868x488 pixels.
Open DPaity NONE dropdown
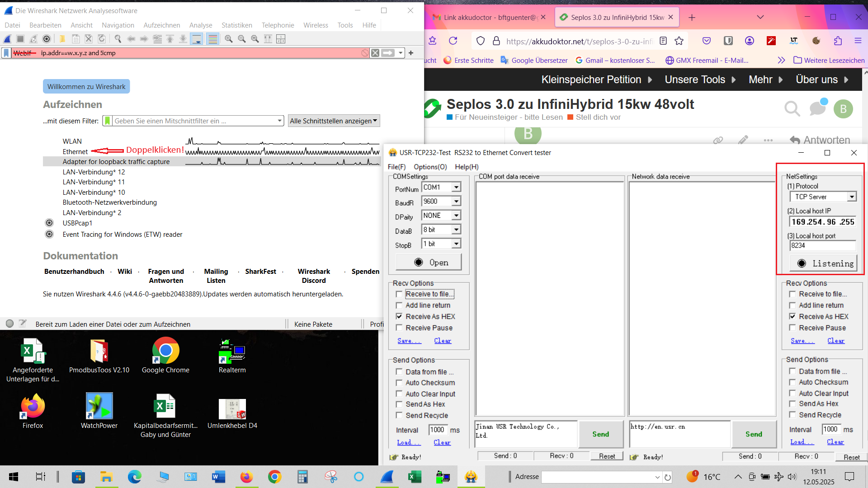[x=456, y=216]
